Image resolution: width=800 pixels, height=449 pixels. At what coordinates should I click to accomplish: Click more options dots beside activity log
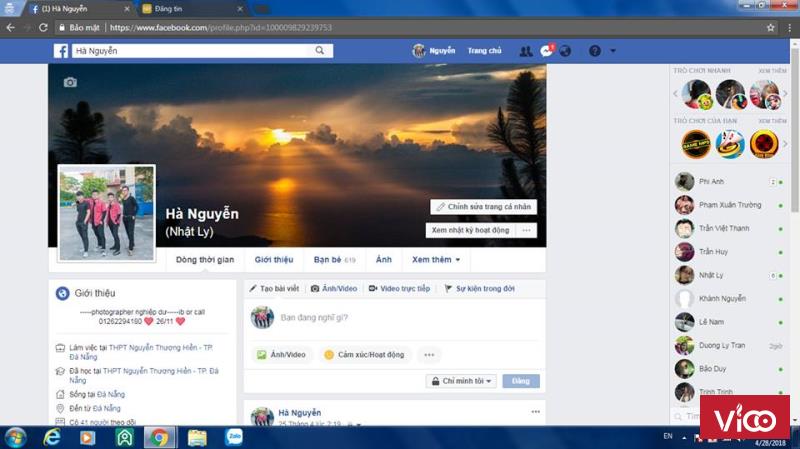[526, 230]
